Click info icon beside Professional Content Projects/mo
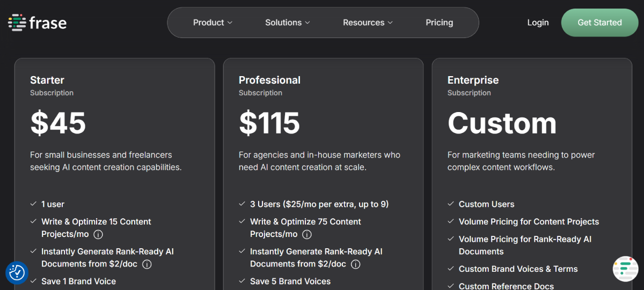Screen dimensions: 644x290 point(307,234)
